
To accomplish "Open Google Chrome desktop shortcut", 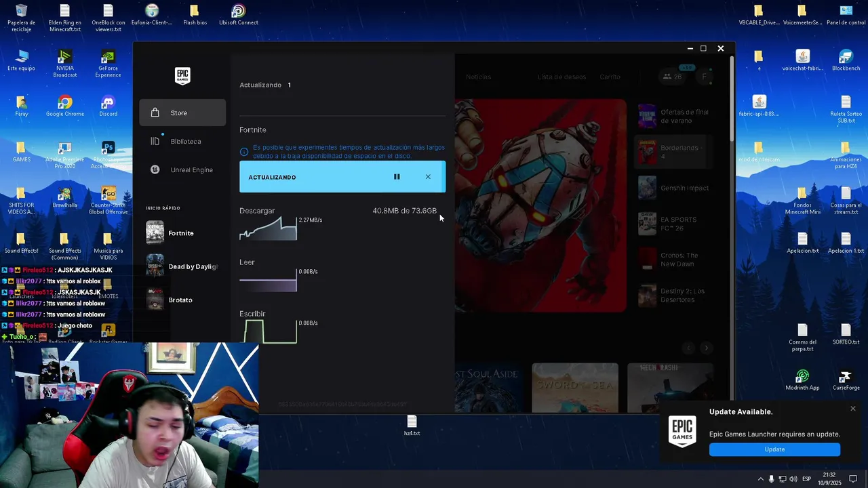I will click(x=65, y=106).
